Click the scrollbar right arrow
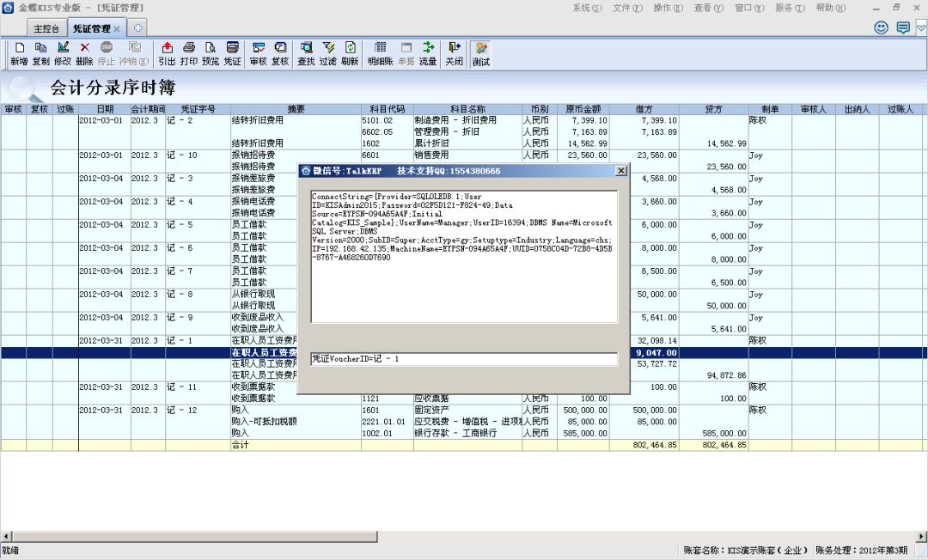Screen dimensions: 928x560 pyautogui.click(x=921, y=536)
